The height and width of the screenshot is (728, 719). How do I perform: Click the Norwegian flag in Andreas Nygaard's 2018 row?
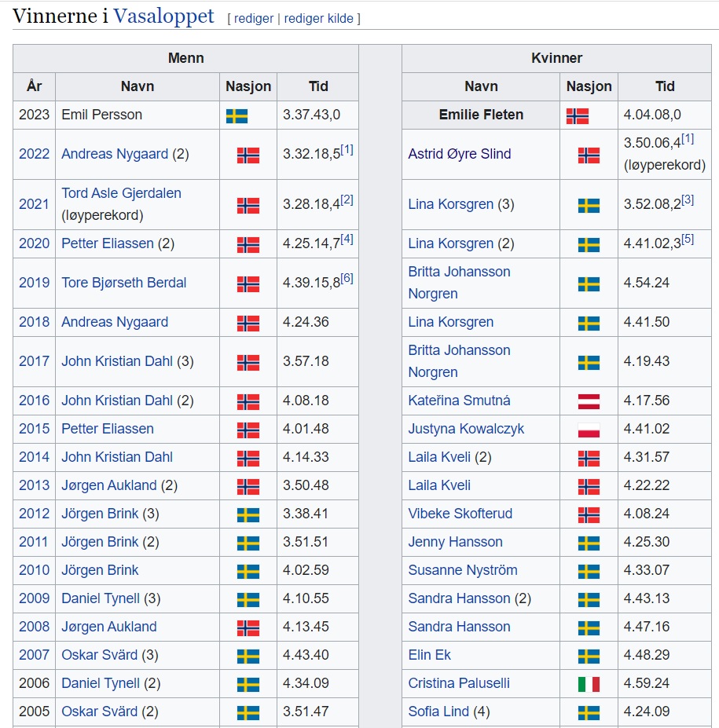point(248,323)
